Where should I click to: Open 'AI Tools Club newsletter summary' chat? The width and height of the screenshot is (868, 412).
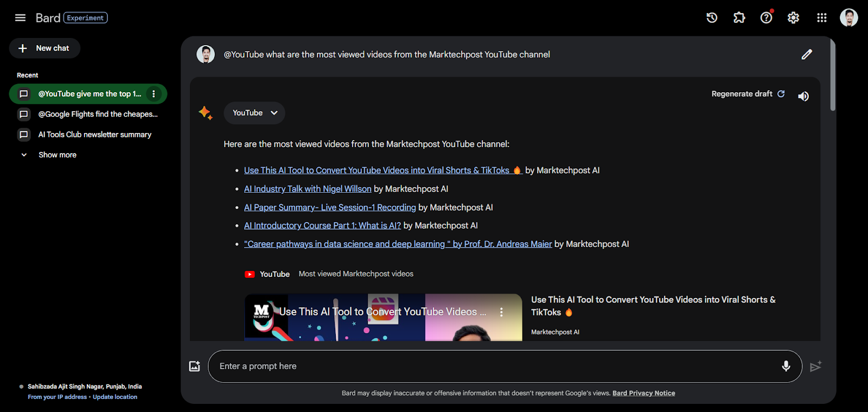pyautogui.click(x=88, y=135)
